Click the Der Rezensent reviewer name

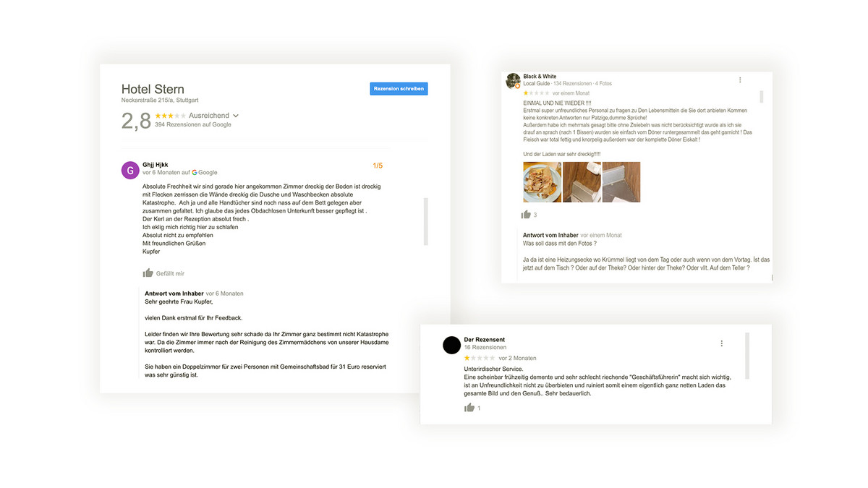point(485,340)
